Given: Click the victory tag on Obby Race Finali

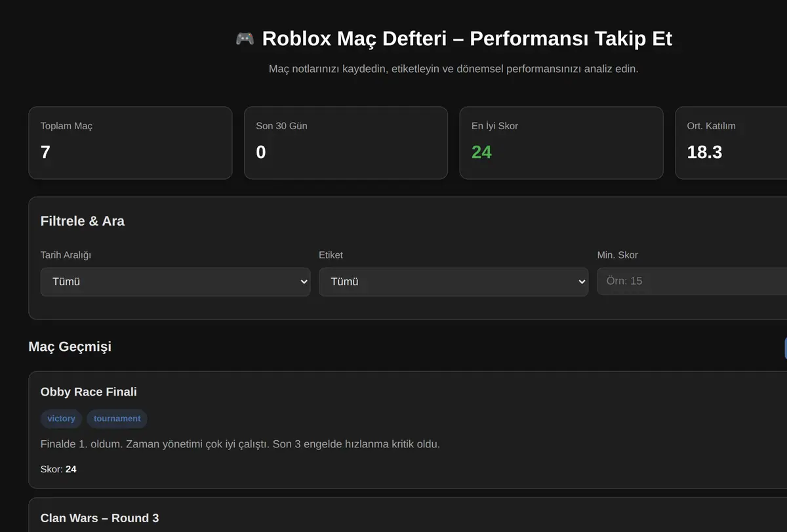Looking at the screenshot, I should coord(62,419).
